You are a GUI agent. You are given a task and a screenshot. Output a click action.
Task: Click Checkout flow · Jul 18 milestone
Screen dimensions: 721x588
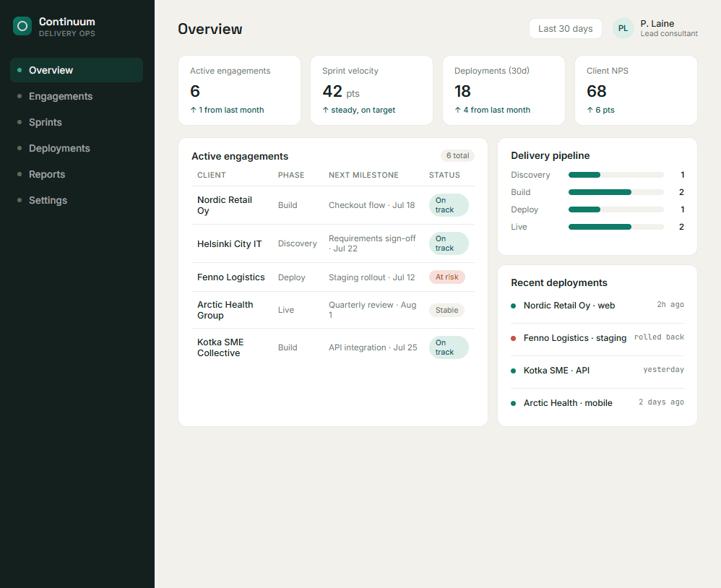371,205
